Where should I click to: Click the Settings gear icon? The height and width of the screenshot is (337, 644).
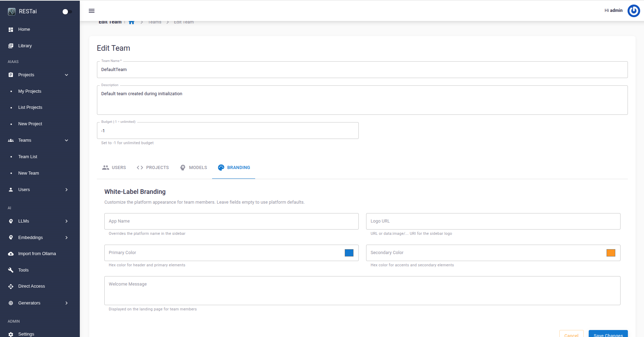(x=11, y=334)
